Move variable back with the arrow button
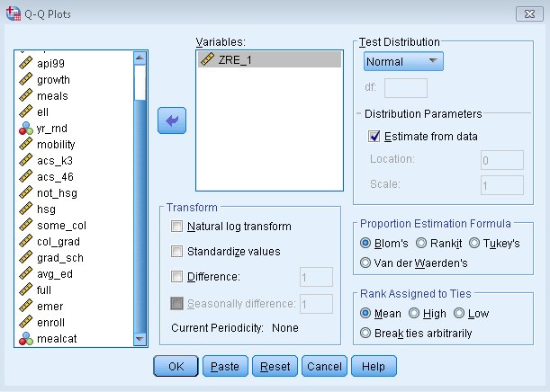 pos(172,120)
